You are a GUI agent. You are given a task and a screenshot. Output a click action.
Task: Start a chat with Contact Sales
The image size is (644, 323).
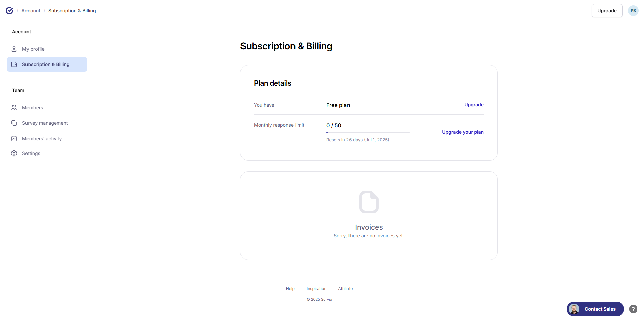(x=595, y=309)
